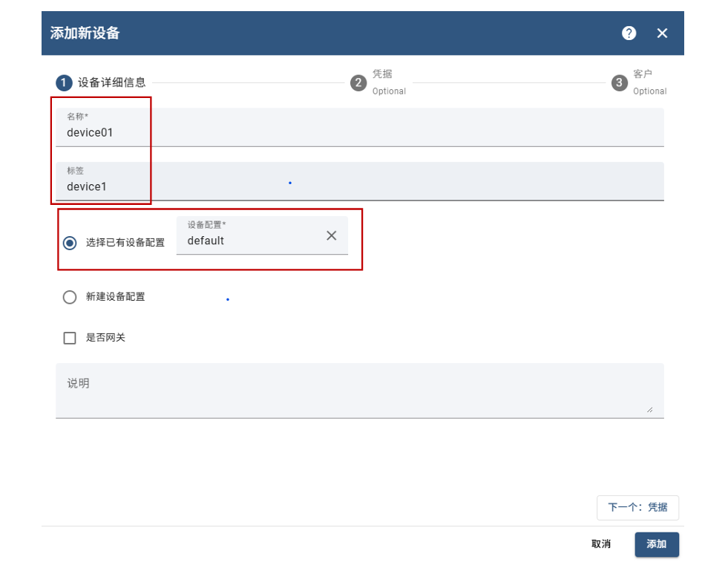Select 选择已有设备配置 radio button
This screenshot has width=728, height=568.
tap(70, 243)
